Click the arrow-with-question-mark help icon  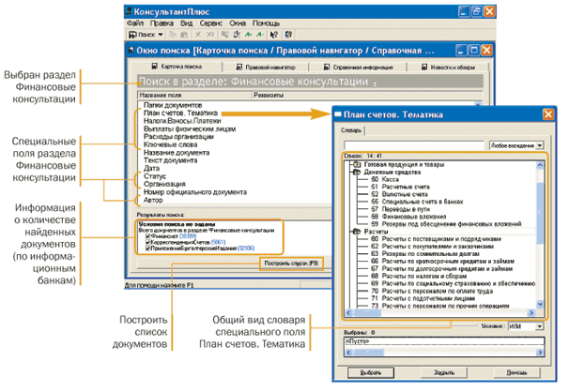274,35
